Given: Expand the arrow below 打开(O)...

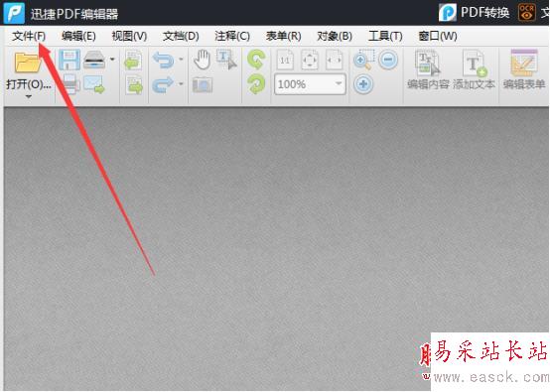Looking at the screenshot, I should tap(29, 97).
